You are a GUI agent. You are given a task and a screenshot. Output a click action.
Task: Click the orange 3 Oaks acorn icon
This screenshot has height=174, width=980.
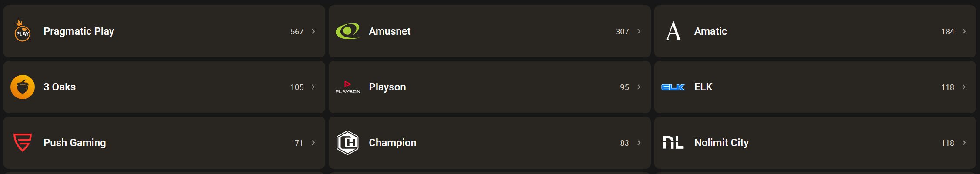click(22, 87)
